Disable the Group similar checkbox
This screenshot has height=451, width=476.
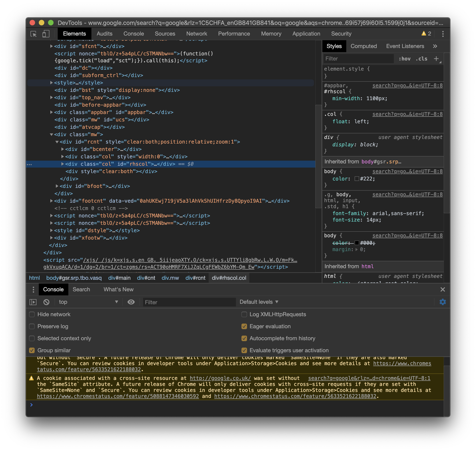pos(32,350)
